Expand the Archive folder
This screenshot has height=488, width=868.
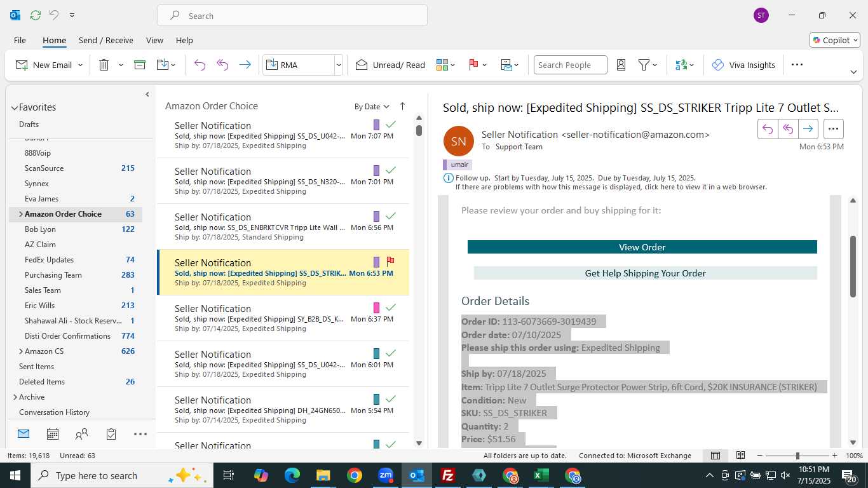pyautogui.click(x=15, y=397)
